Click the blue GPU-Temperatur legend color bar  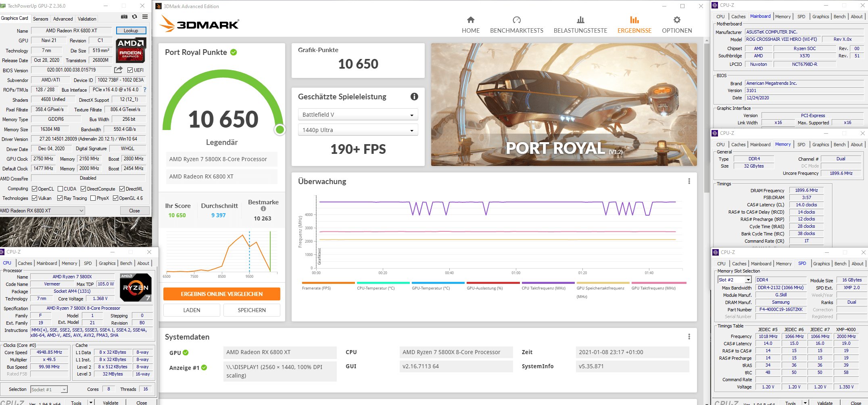(x=438, y=283)
